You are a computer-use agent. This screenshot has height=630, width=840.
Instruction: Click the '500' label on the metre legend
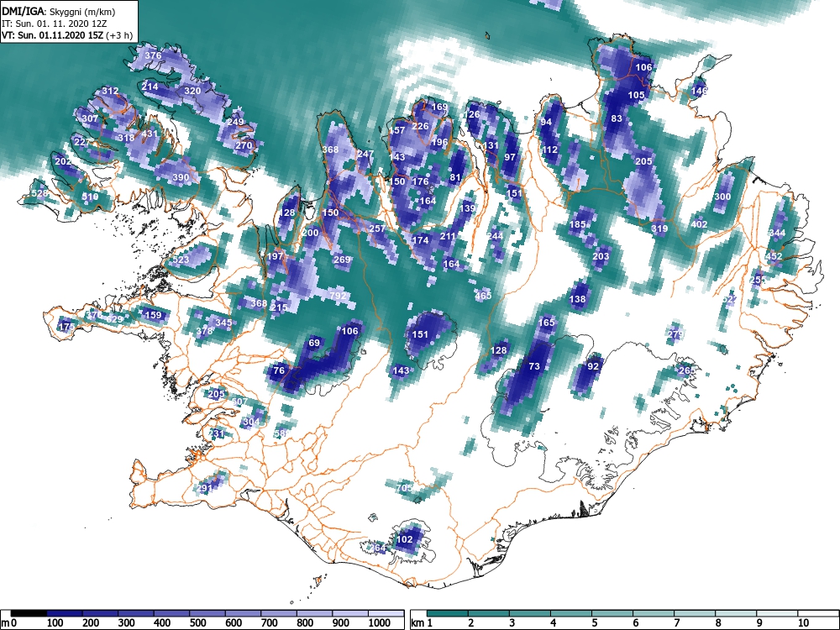(197, 623)
